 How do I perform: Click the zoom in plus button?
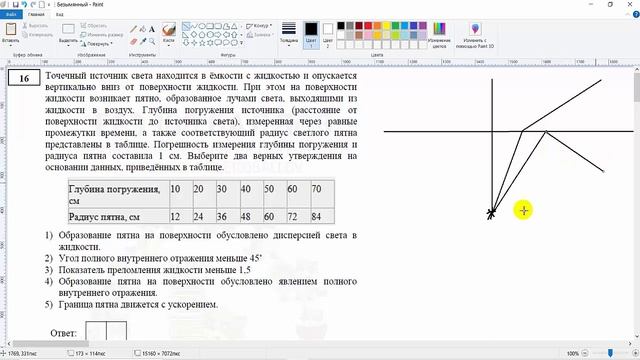pos(636,353)
